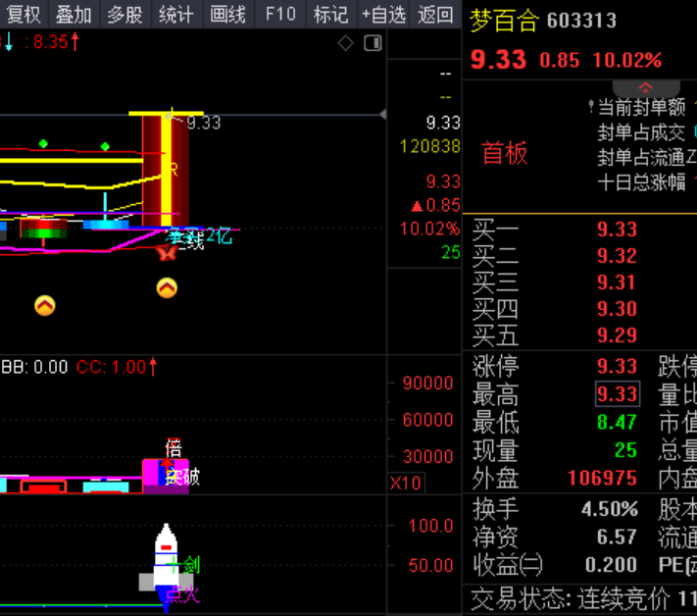This screenshot has width=697, height=616.
Task: Click the 画线 drawing tool button
Action: (x=228, y=15)
